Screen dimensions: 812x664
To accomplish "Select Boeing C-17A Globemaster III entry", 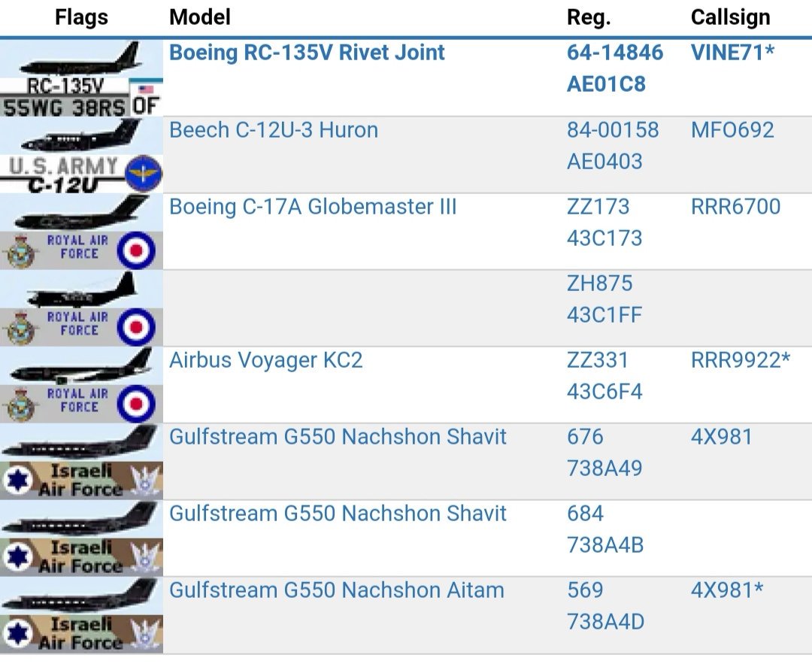I will click(313, 207).
